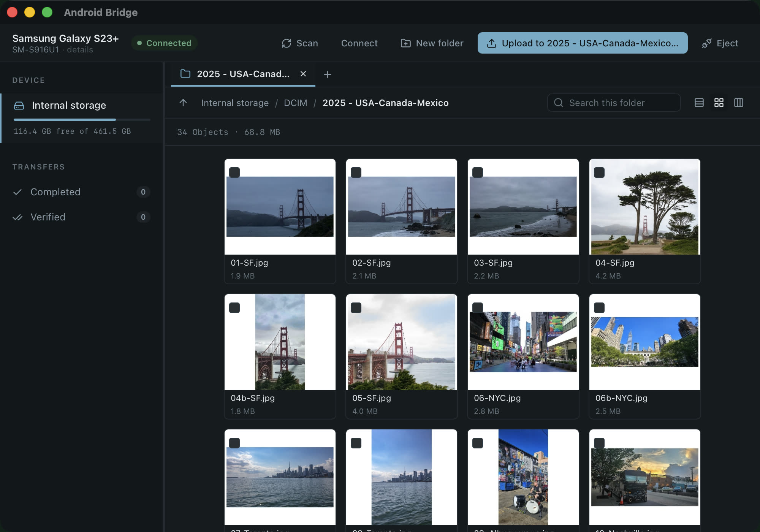The image size is (760, 532).
Task: Open a new tab with plus icon
Action: [x=328, y=74]
